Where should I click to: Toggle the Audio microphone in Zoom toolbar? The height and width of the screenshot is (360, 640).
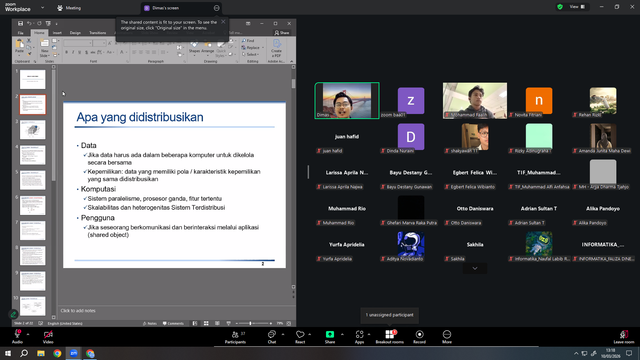(x=17, y=337)
